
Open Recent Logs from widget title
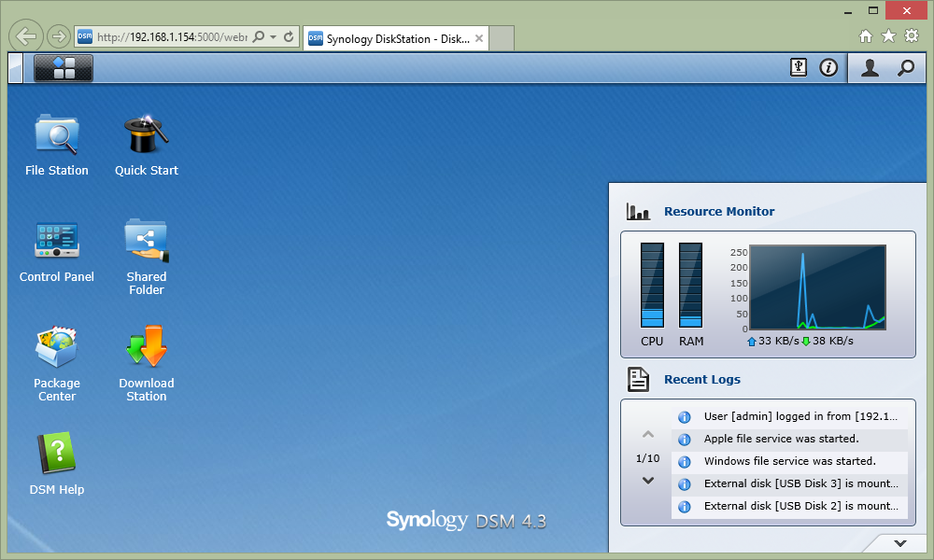pos(702,379)
